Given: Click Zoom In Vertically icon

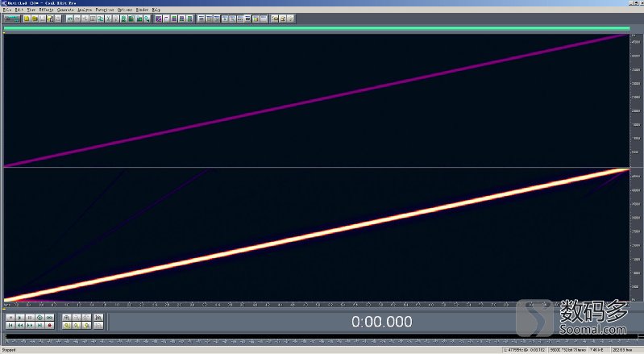Looking at the screenshot, I should click(x=98, y=318).
